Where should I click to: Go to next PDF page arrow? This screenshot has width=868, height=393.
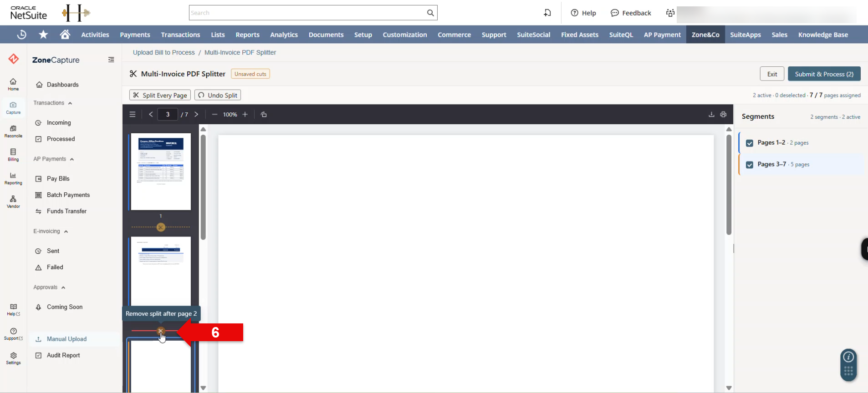pyautogui.click(x=196, y=115)
